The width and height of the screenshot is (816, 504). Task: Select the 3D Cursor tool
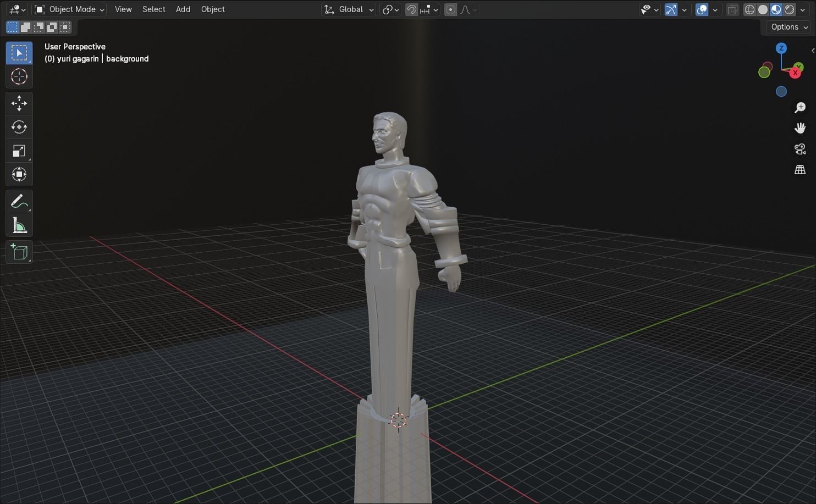pyautogui.click(x=19, y=76)
